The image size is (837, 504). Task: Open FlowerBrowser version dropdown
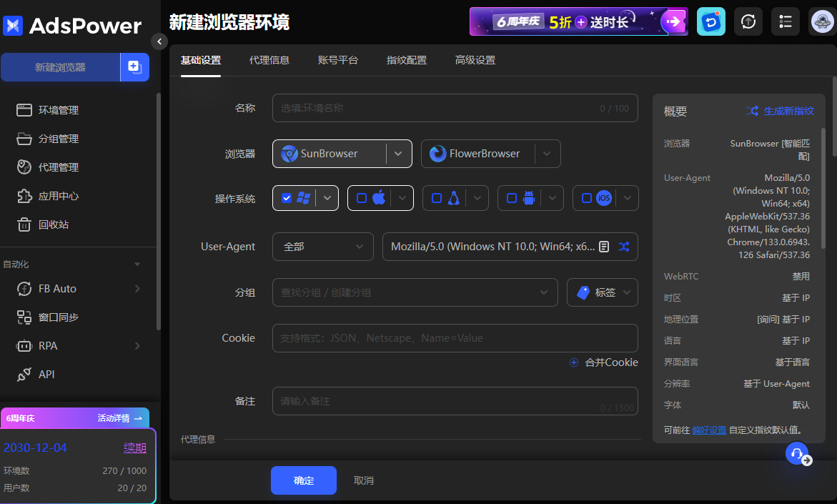pos(547,154)
